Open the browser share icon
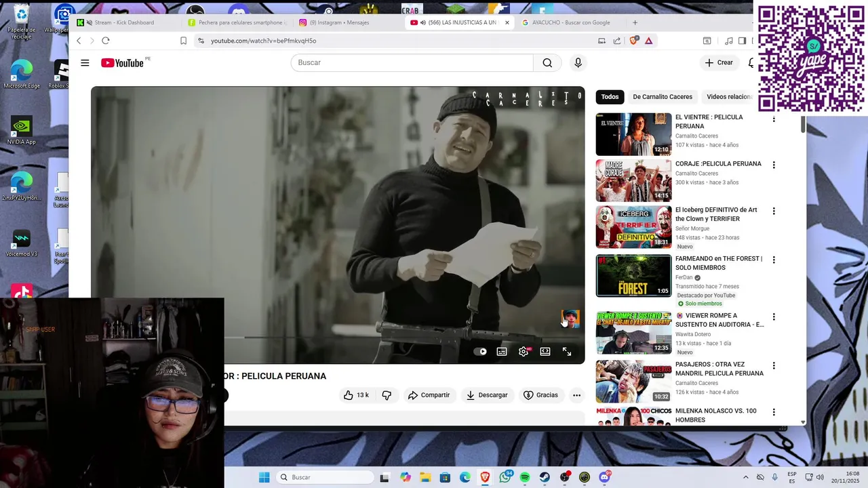The width and height of the screenshot is (868, 488). (616, 41)
